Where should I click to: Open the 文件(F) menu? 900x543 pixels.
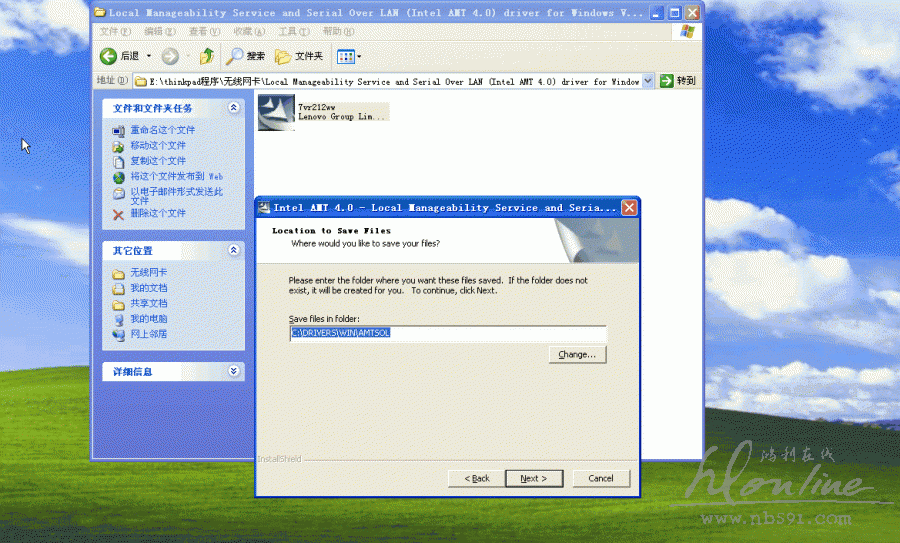click(115, 32)
